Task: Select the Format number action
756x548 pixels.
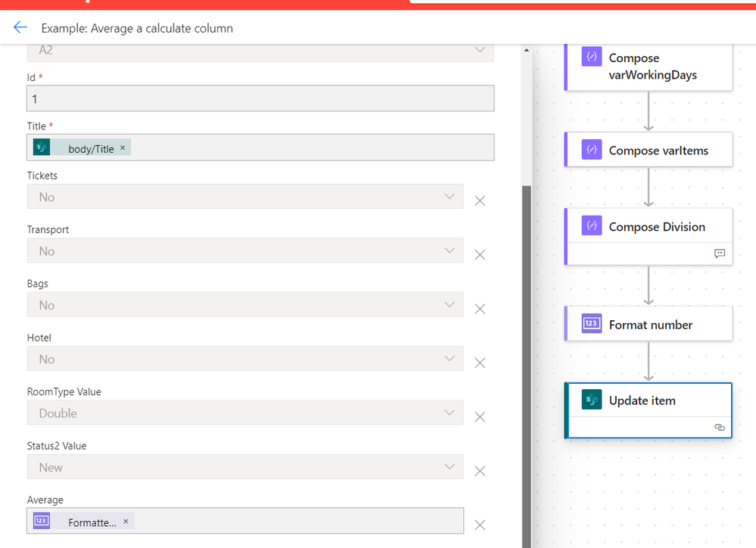Action: tap(649, 324)
